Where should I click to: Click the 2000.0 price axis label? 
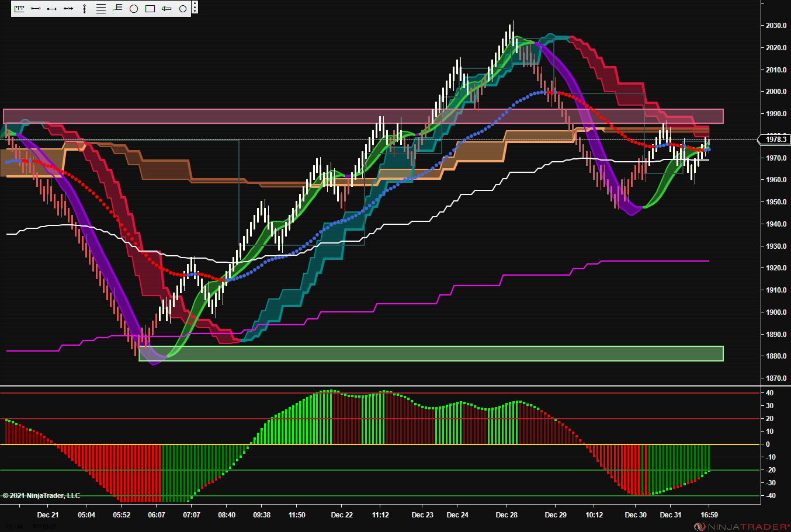pyautogui.click(x=776, y=92)
